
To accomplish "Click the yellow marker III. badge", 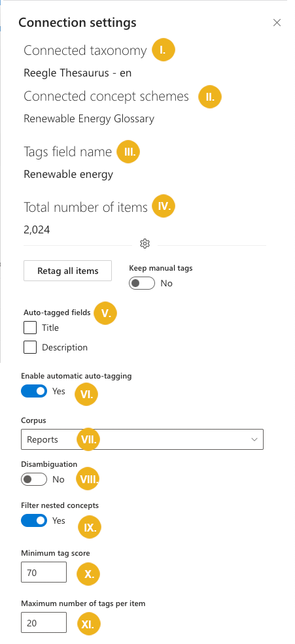I will (129, 152).
